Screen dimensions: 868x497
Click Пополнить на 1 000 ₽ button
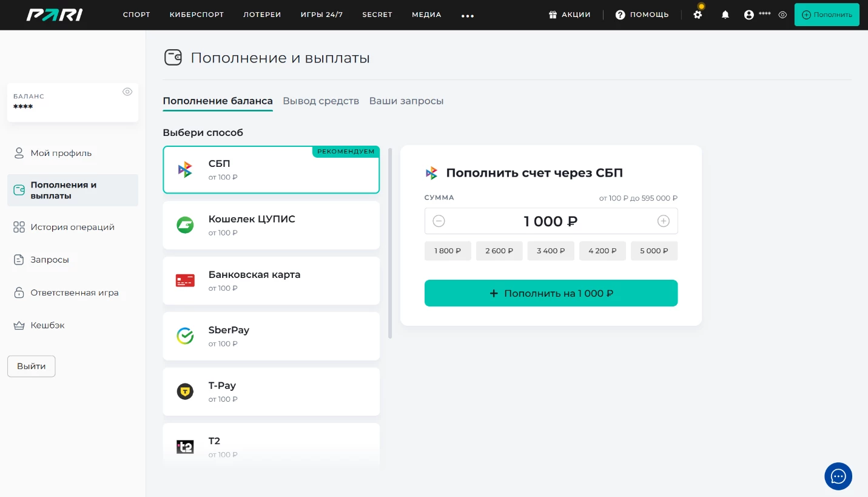pos(551,292)
